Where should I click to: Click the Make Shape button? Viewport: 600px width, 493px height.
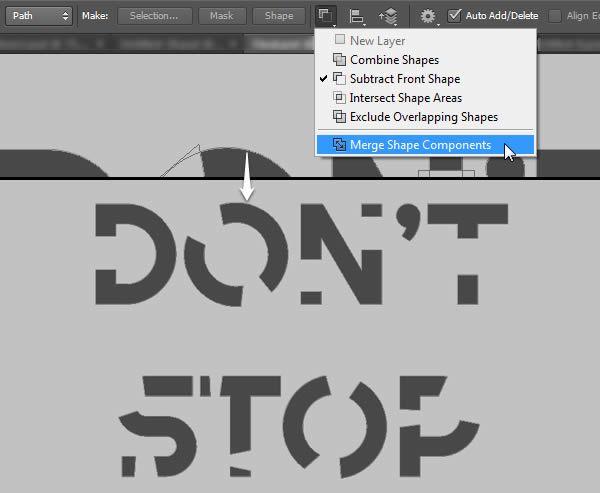pos(279,16)
